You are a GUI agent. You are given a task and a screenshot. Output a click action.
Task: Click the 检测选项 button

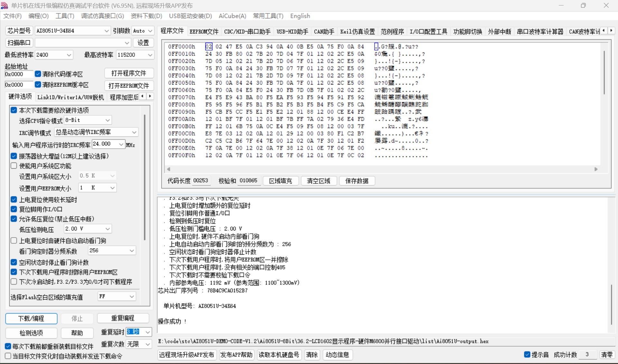(31, 333)
